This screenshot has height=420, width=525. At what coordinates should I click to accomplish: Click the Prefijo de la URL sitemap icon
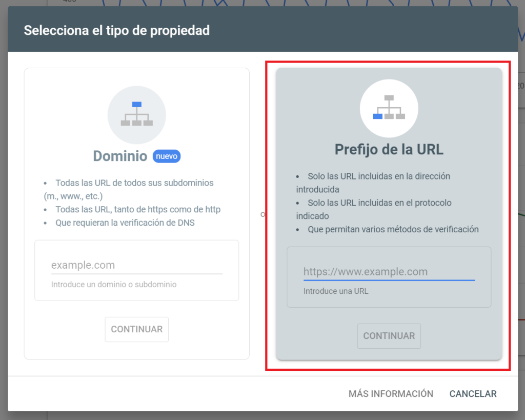click(389, 108)
